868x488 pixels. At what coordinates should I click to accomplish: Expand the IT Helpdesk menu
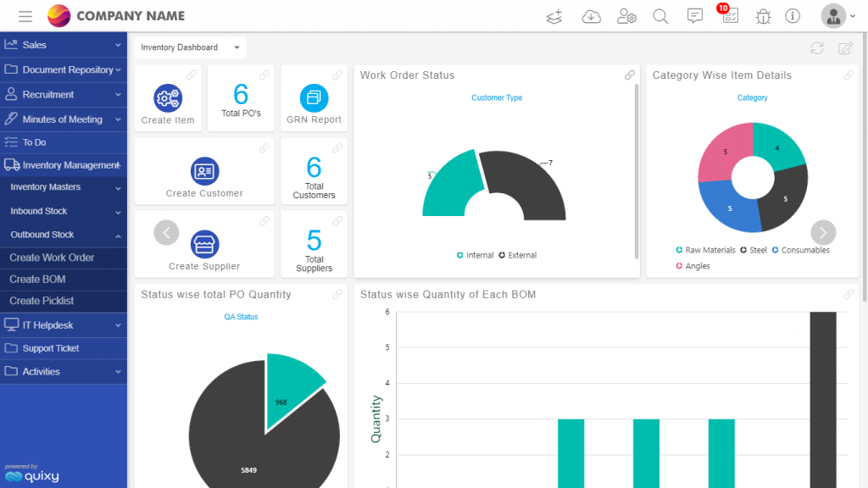pyautogui.click(x=63, y=325)
